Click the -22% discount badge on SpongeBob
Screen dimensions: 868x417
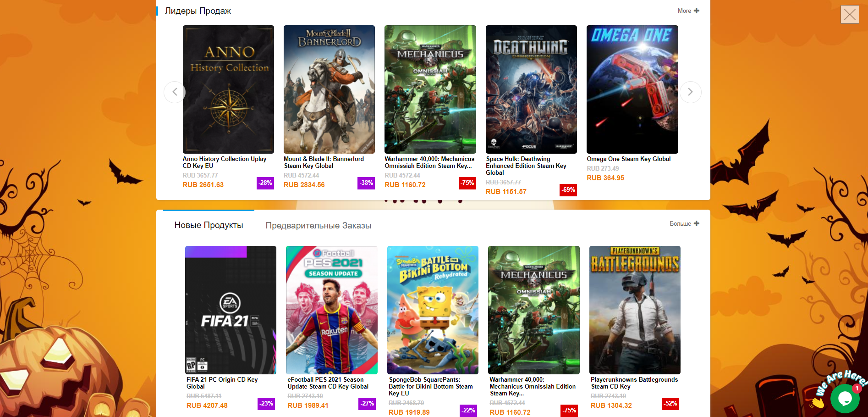(468, 410)
